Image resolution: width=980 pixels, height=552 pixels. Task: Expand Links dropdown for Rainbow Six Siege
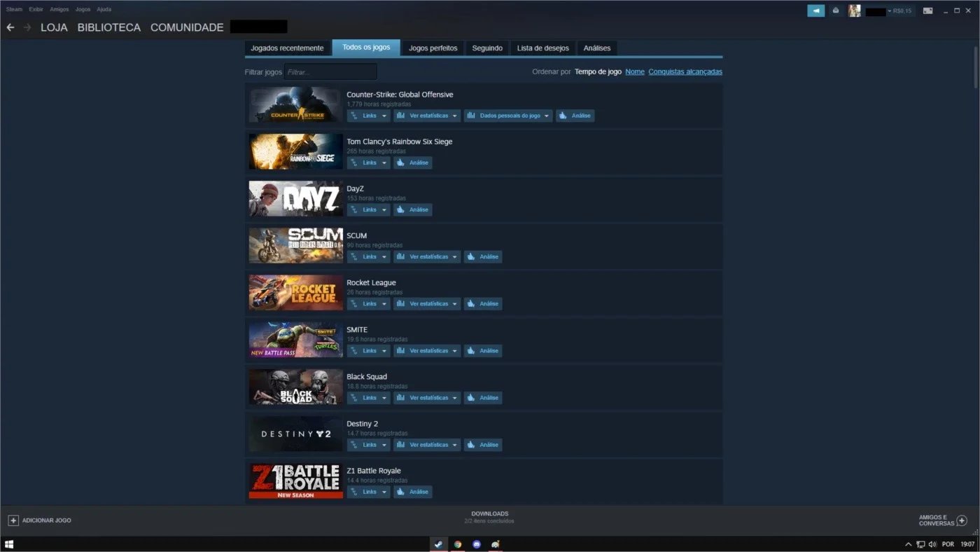369,163
